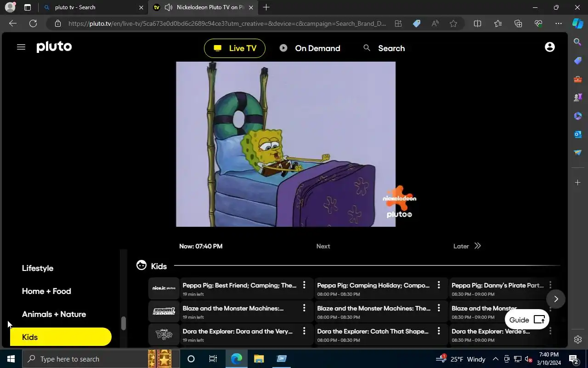Open Dora TV channel logo
Viewport: 588px width, 368px height.
tap(164, 334)
